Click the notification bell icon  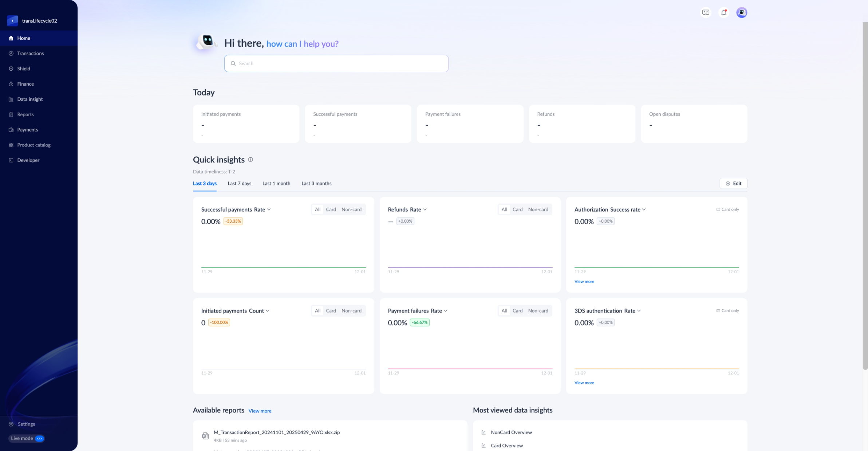tap(724, 12)
